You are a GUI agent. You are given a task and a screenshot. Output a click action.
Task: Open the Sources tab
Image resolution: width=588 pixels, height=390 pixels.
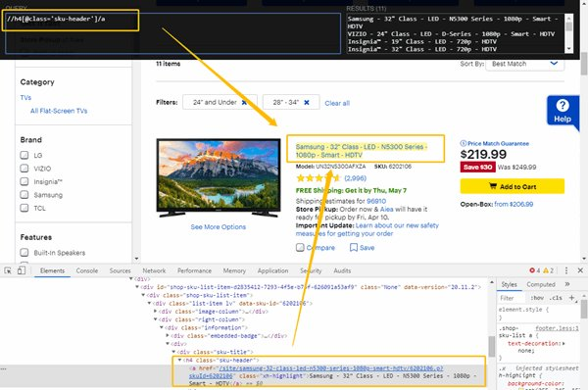[120, 270]
